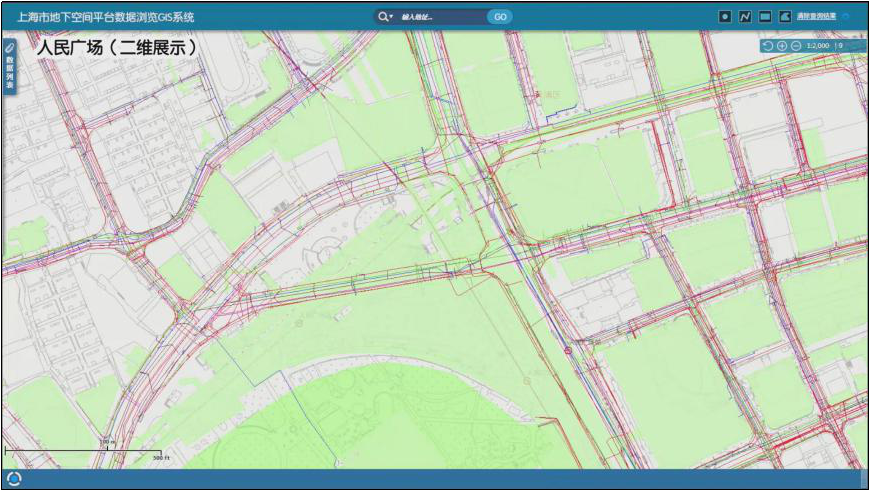870x492 pixels.
Task: Click the blue circle icon beside 清除量测结果
Action: point(846,17)
